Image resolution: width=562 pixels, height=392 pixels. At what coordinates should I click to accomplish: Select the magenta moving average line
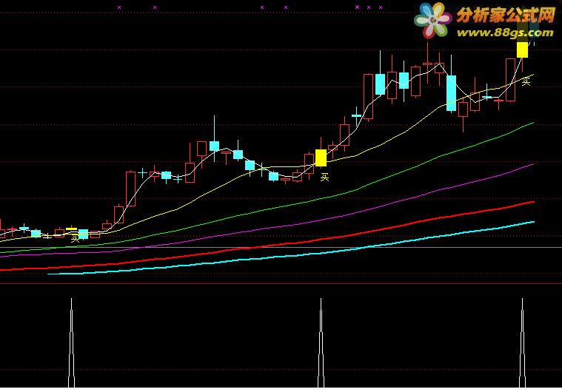click(267, 229)
